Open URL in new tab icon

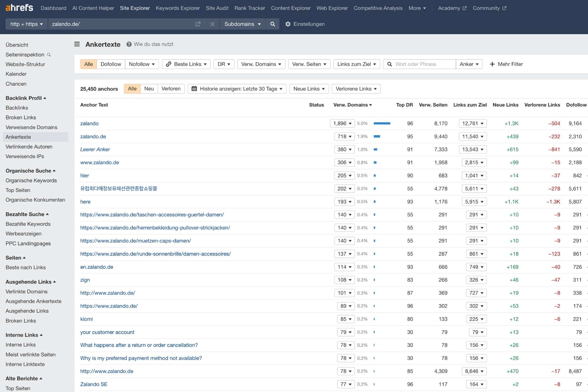198,24
